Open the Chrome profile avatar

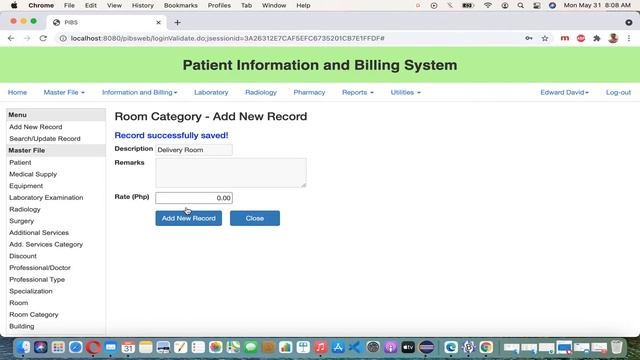pos(613,38)
